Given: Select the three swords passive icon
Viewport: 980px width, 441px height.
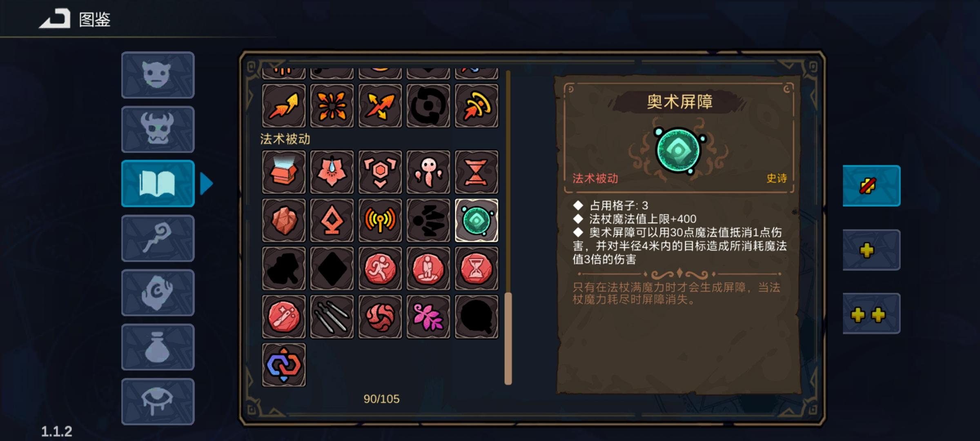Looking at the screenshot, I should [x=332, y=317].
